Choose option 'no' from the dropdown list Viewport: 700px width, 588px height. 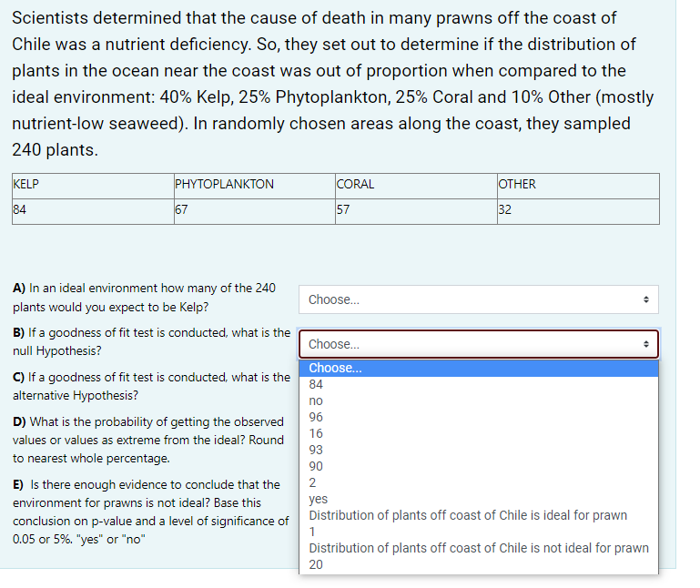[x=479, y=400]
